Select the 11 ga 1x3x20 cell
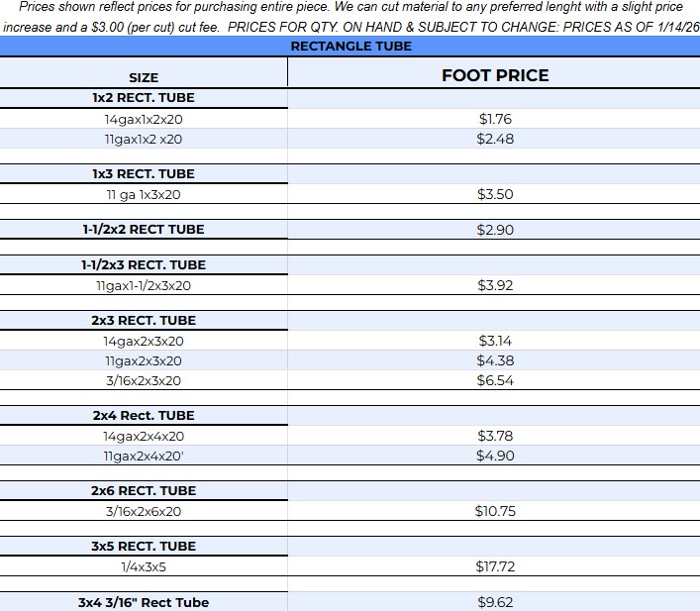The image size is (700, 611). (144, 194)
